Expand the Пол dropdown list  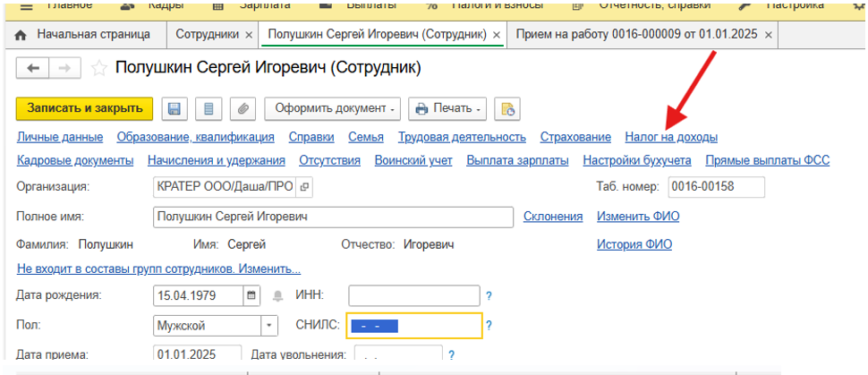point(268,326)
